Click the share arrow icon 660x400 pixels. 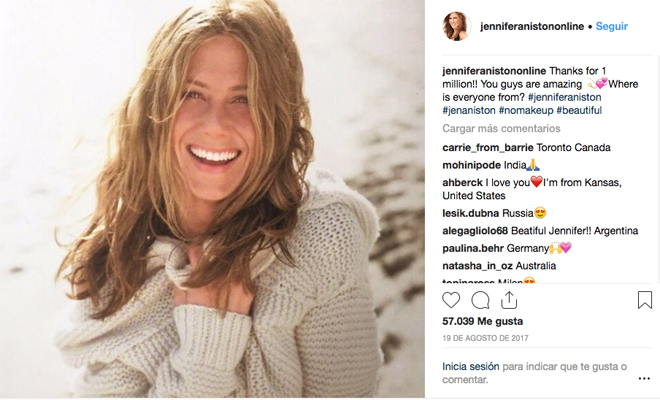tap(509, 299)
